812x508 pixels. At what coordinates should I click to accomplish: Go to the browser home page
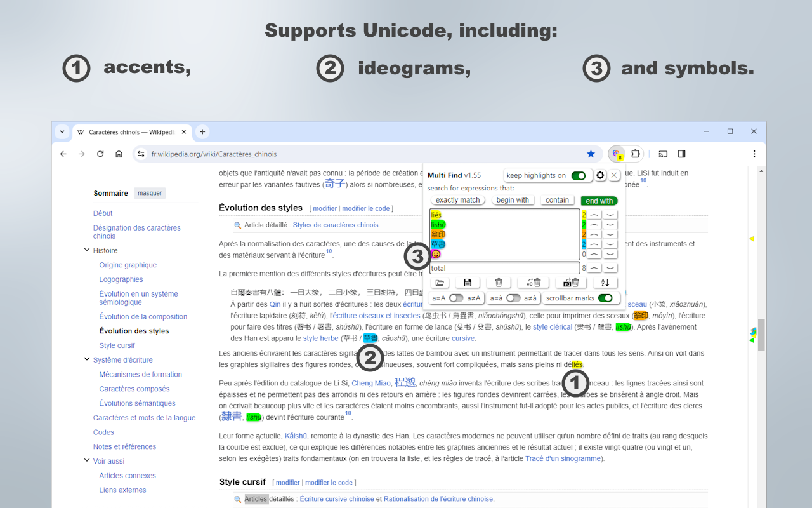119,154
